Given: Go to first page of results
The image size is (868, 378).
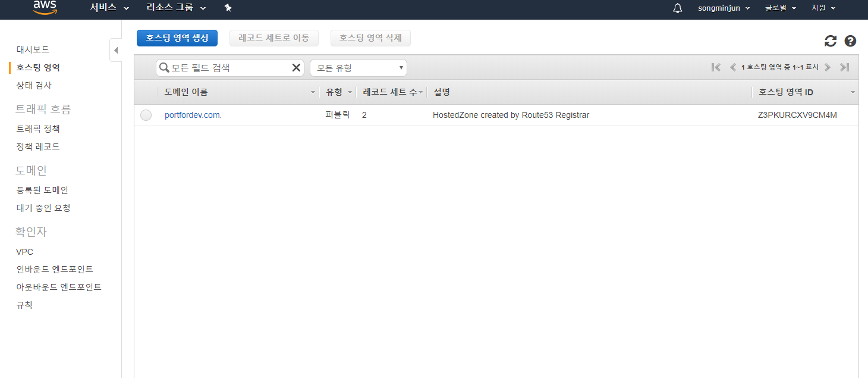Looking at the screenshot, I should (x=716, y=67).
